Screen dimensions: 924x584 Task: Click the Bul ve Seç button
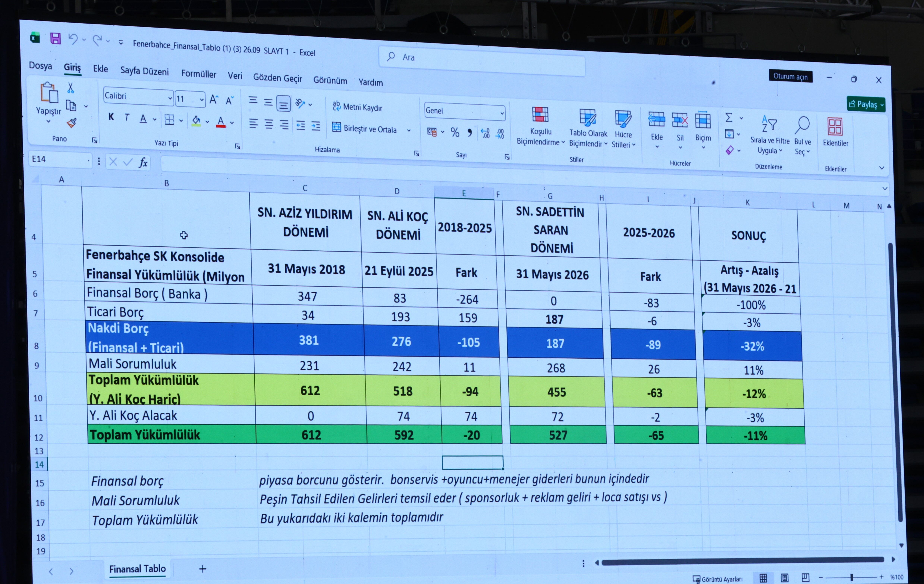(x=802, y=136)
